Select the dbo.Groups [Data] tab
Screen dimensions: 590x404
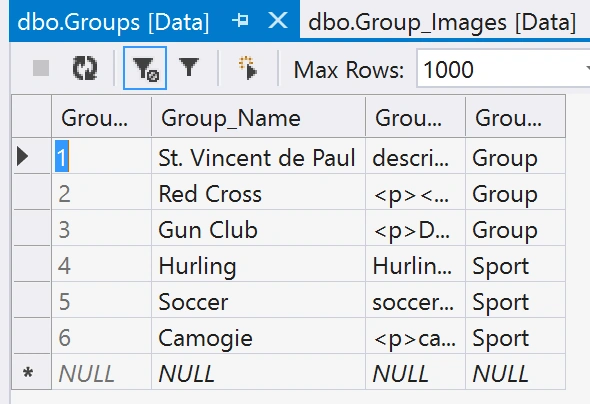pyautogui.click(x=113, y=22)
